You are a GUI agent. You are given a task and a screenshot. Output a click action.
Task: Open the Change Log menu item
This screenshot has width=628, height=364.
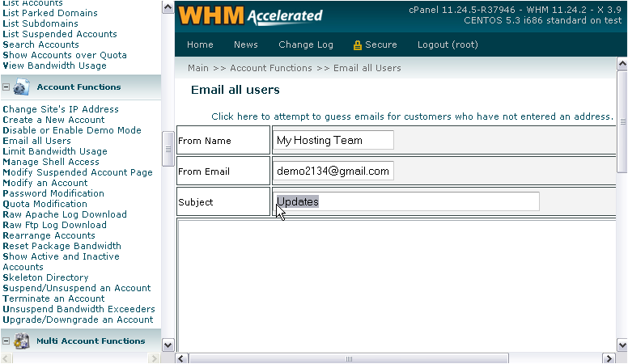tap(306, 44)
